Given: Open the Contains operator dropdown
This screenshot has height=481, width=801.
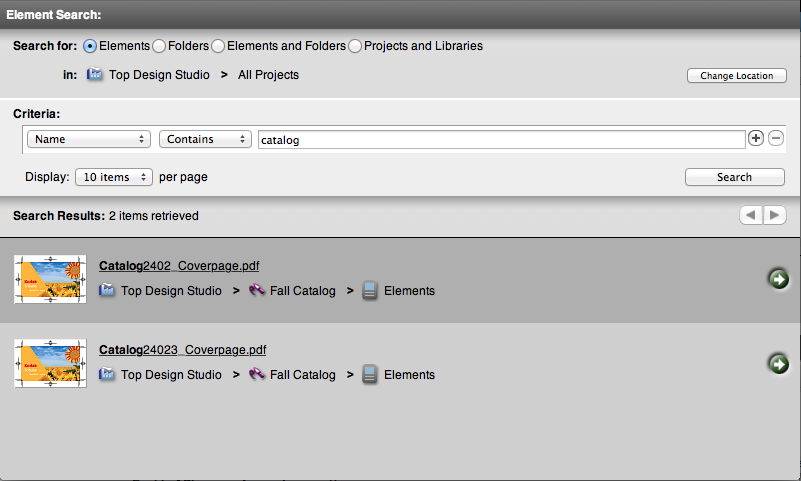Looking at the screenshot, I should 204,140.
